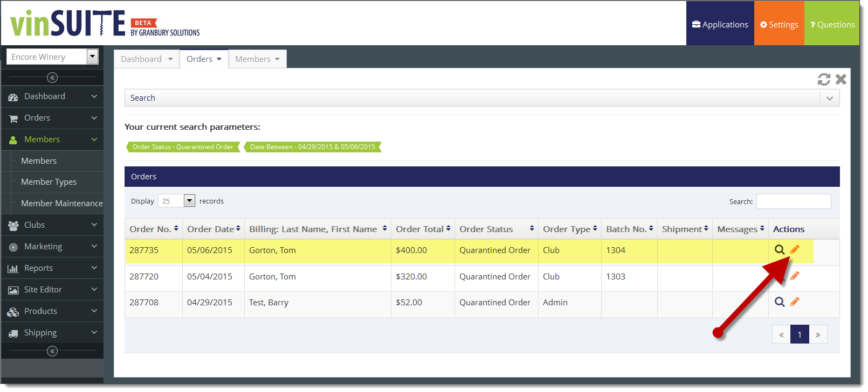Edit order 287735 with the pencil icon
Screen dimensions: 868x392
coord(795,250)
